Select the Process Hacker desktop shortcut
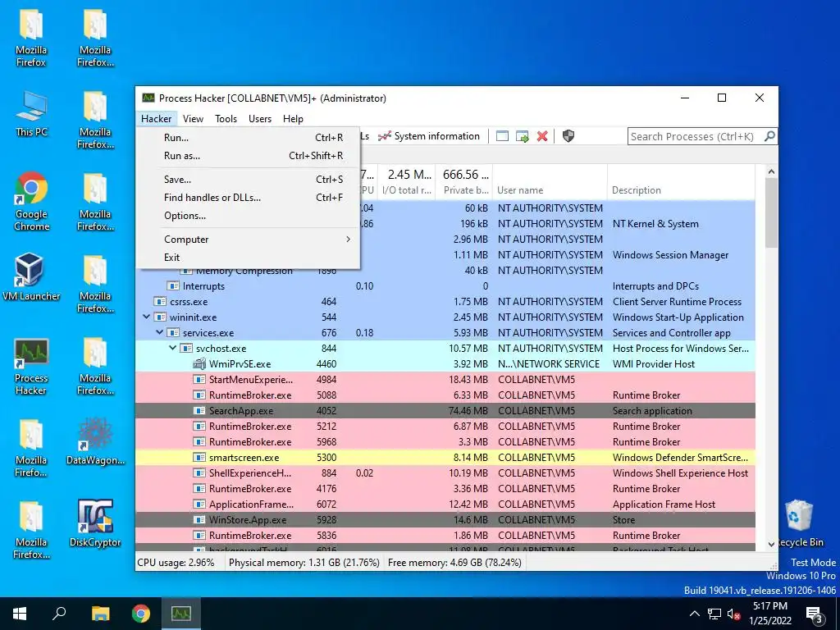The width and height of the screenshot is (840, 630). point(31,367)
